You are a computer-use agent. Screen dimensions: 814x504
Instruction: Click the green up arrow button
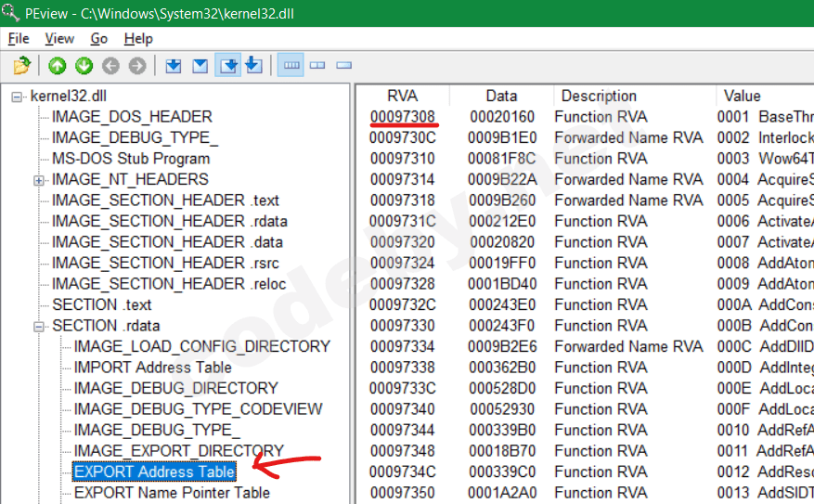(x=58, y=66)
